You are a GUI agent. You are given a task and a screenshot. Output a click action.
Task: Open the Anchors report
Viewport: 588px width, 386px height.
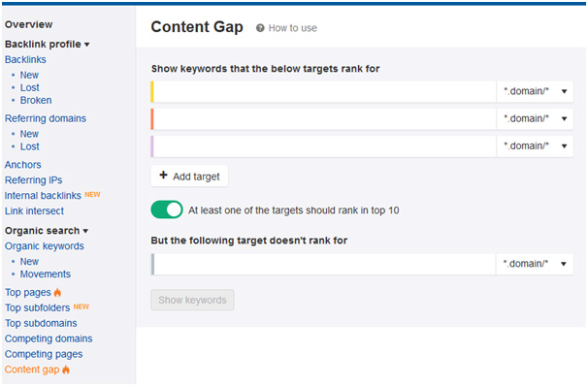[23, 165]
